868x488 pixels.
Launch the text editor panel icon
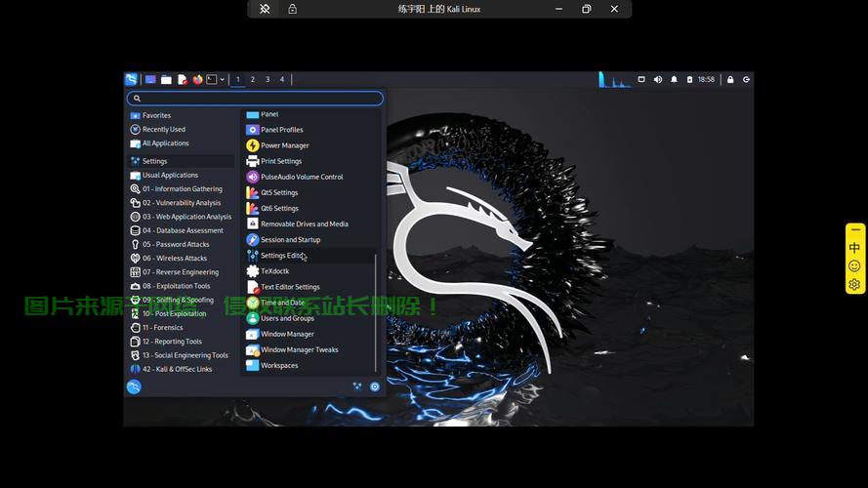point(183,80)
